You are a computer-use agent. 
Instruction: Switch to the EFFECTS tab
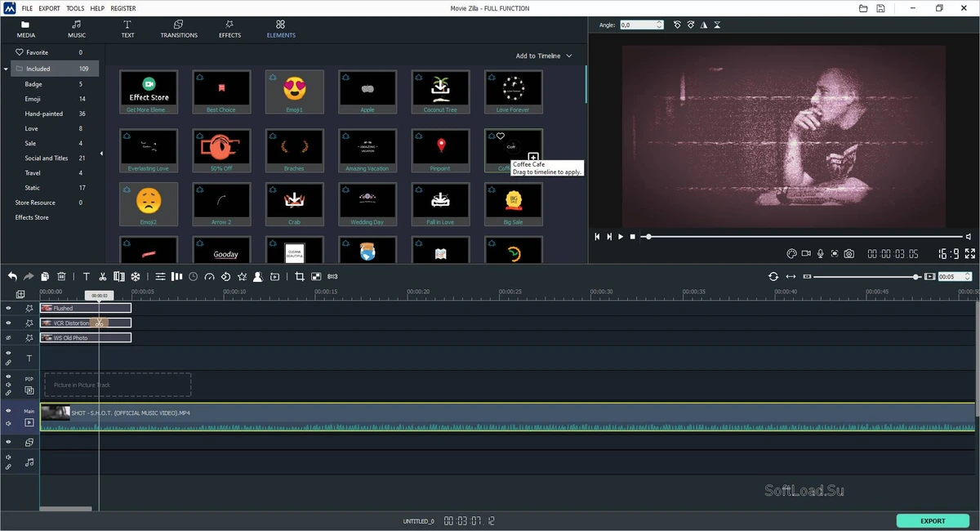coord(229,29)
